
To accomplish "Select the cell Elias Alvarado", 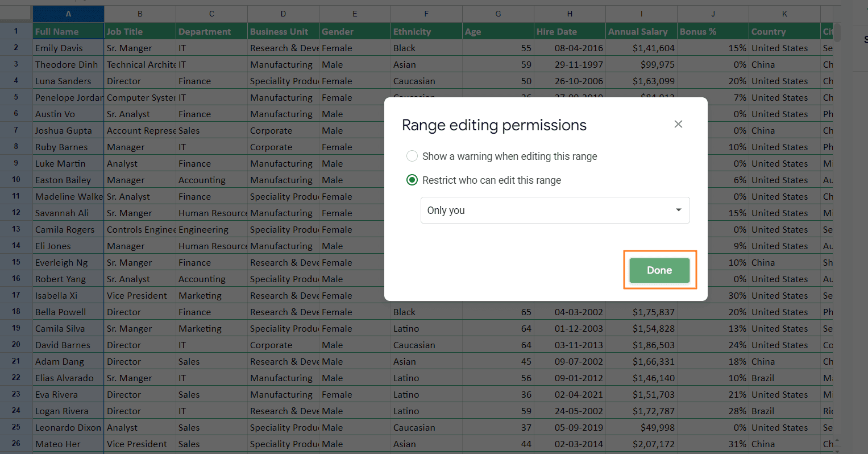I will (68, 378).
